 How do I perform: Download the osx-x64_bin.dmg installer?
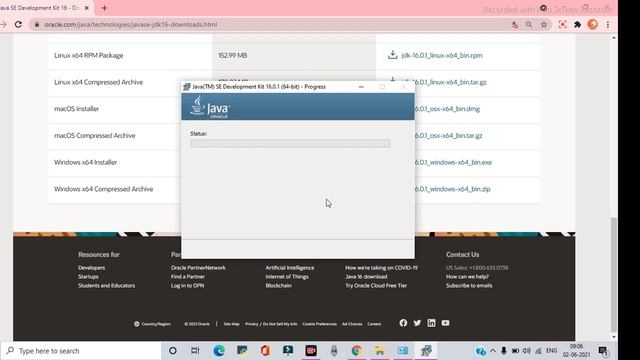[447, 109]
